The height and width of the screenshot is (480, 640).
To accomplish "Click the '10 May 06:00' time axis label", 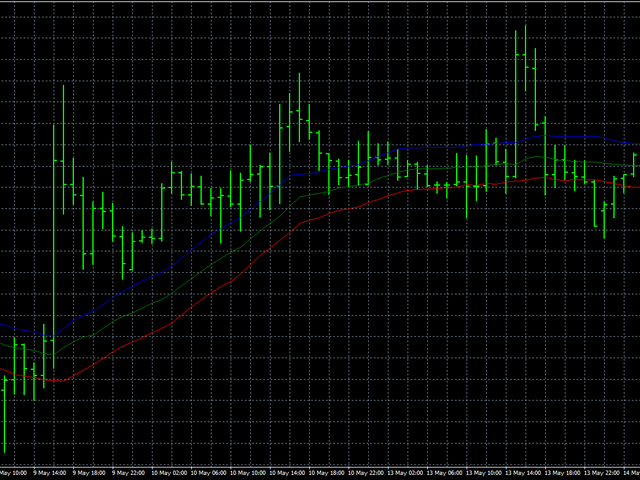I will 209,473.
